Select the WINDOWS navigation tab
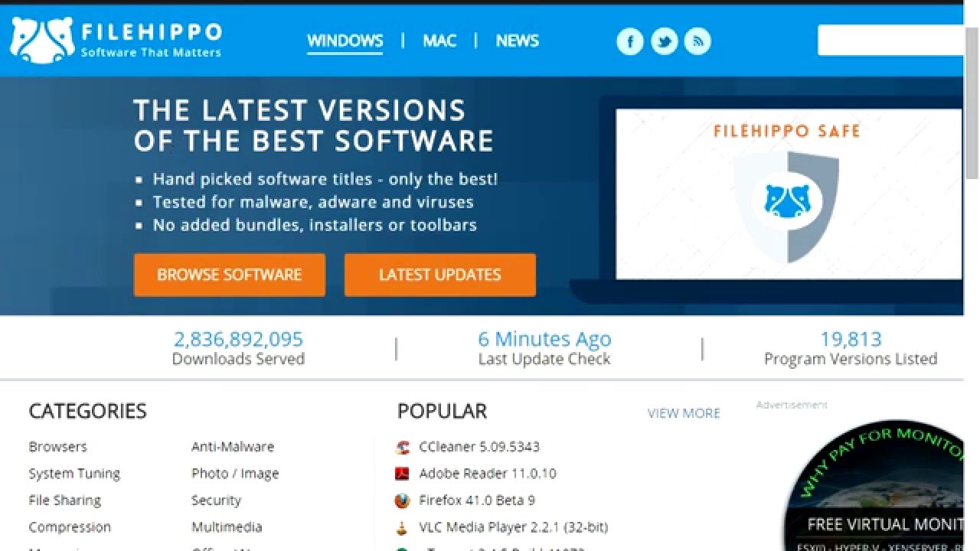The width and height of the screenshot is (980, 551). [x=345, y=41]
